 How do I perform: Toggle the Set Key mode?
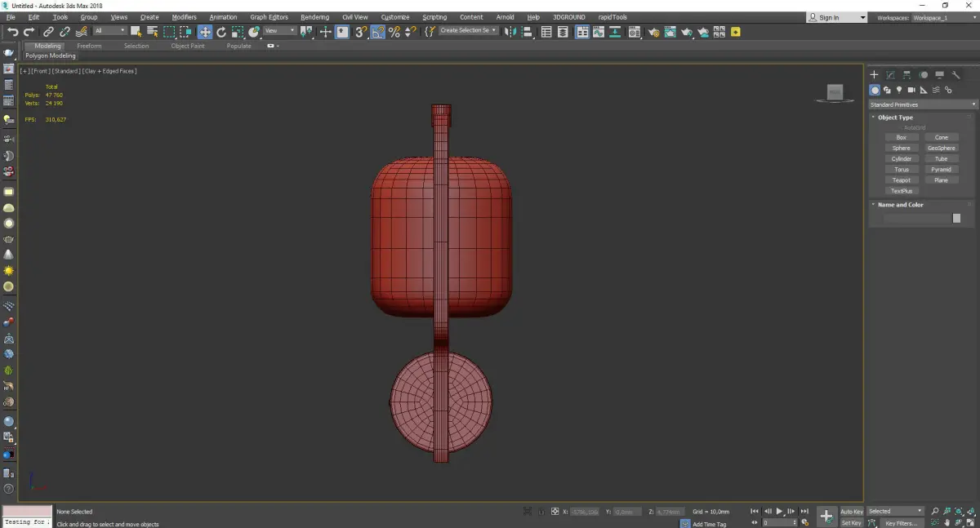point(852,523)
